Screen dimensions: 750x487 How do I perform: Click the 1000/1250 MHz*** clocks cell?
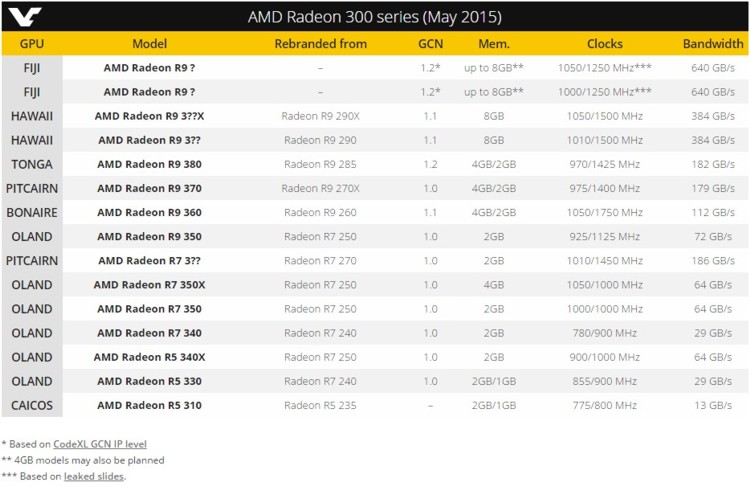coord(605,92)
